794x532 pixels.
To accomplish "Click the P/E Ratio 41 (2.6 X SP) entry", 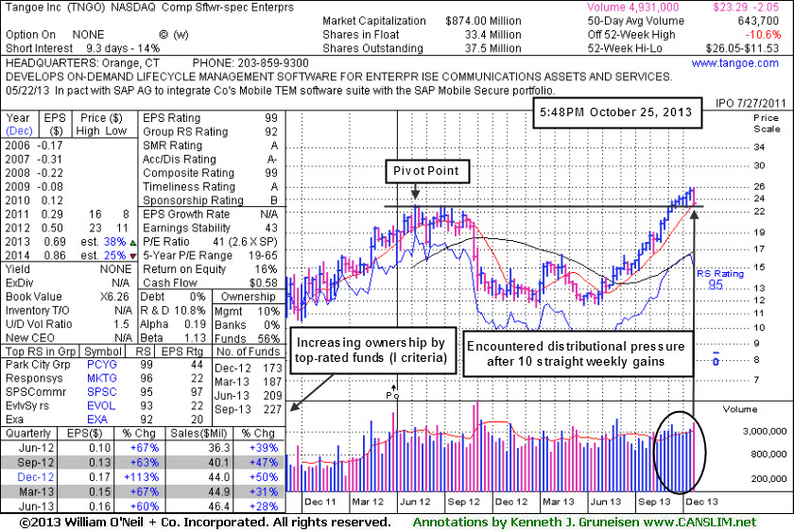I will click(210, 242).
